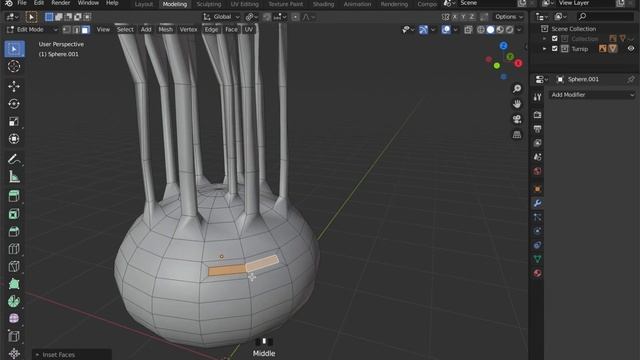This screenshot has height=360, width=640.
Task: Toggle X-ray display
Action: (x=468, y=29)
